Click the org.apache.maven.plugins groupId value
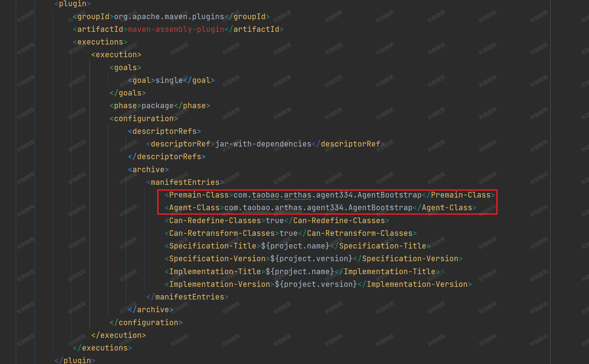Viewport: 589px width, 364px height. point(169,16)
